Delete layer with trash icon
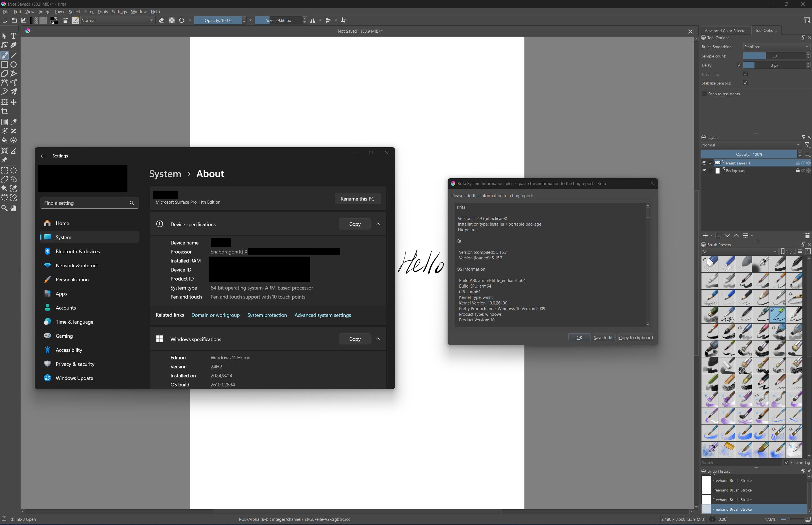The height and width of the screenshot is (525, 812). (807, 235)
